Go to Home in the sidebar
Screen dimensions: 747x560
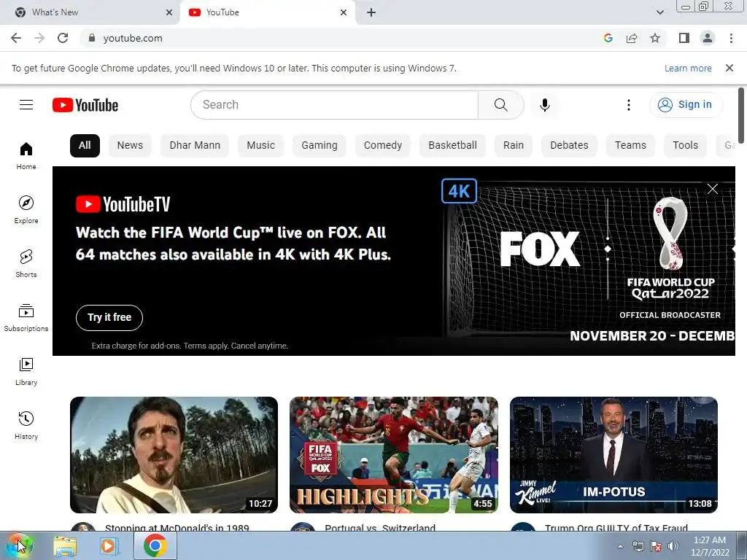(26, 156)
